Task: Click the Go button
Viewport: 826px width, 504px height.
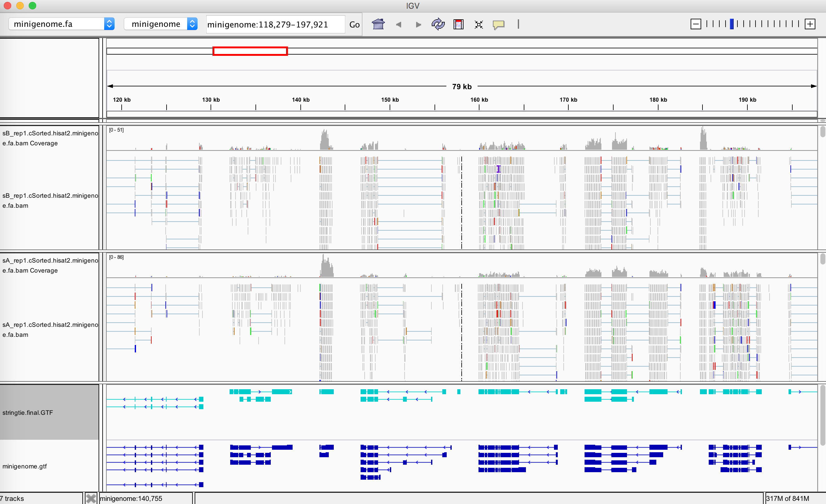Action: (x=354, y=24)
